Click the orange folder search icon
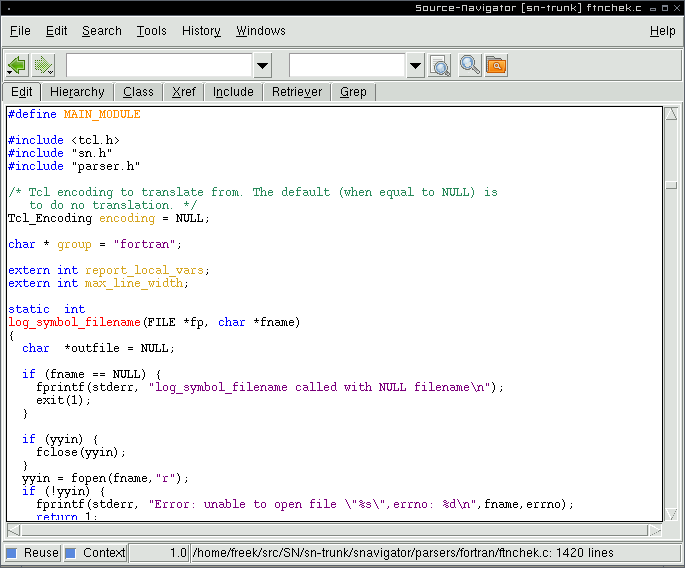This screenshot has height=568, width=685. [x=495, y=66]
